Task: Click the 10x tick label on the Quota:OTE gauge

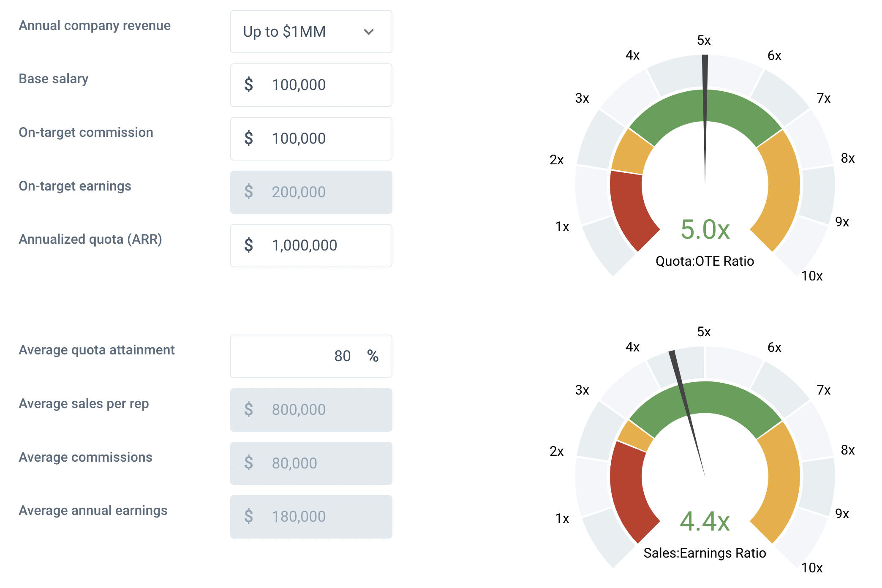Action: [x=812, y=276]
